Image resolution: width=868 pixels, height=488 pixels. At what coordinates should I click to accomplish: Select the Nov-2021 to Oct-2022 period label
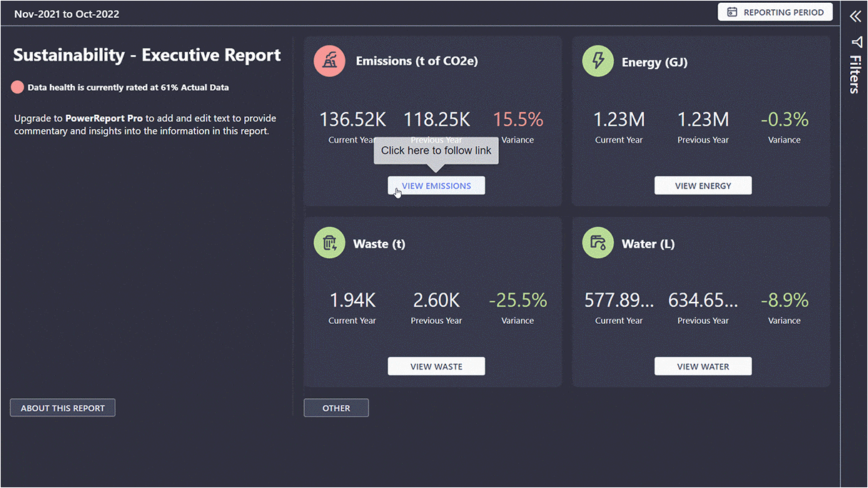66,14
